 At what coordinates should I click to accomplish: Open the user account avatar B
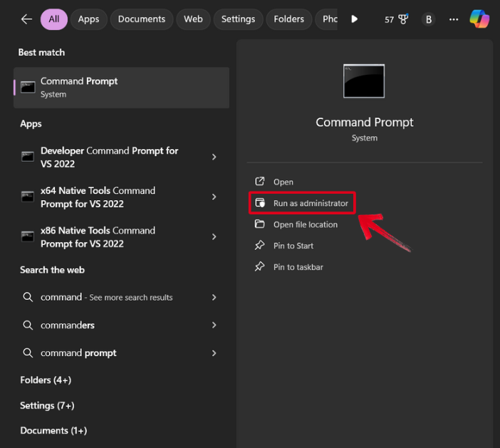point(428,19)
